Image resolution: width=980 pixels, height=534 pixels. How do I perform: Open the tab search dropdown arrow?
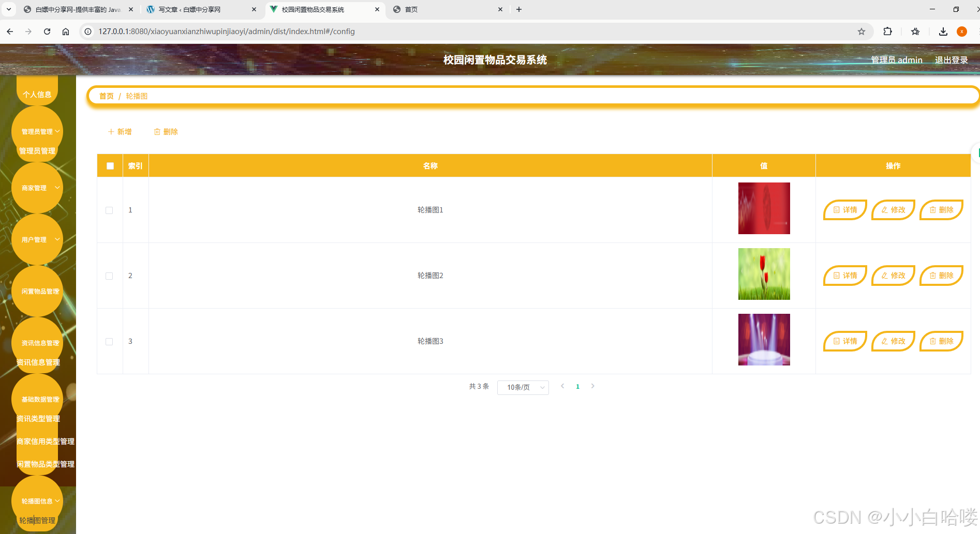point(9,9)
